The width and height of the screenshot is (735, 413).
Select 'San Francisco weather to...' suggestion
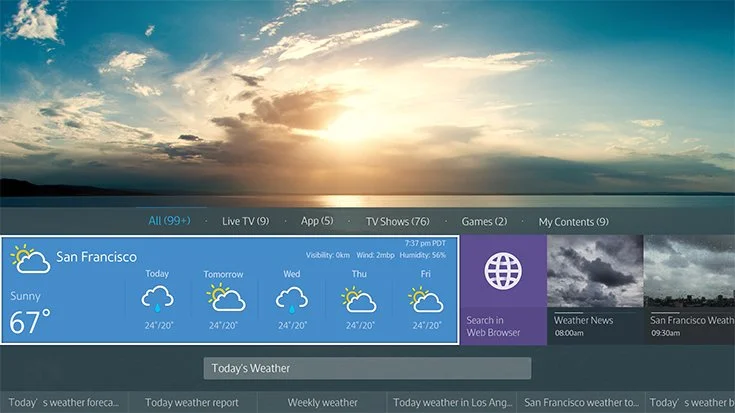point(581,403)
